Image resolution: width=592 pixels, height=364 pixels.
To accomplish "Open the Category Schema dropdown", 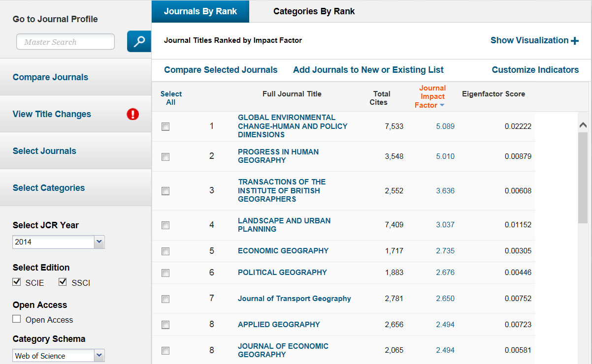I will (x=99, y=355).
